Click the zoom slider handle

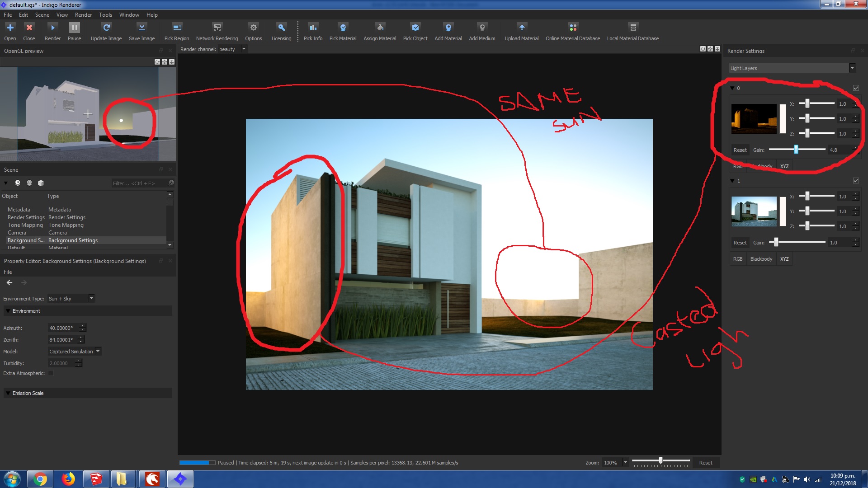pos(660,460)
